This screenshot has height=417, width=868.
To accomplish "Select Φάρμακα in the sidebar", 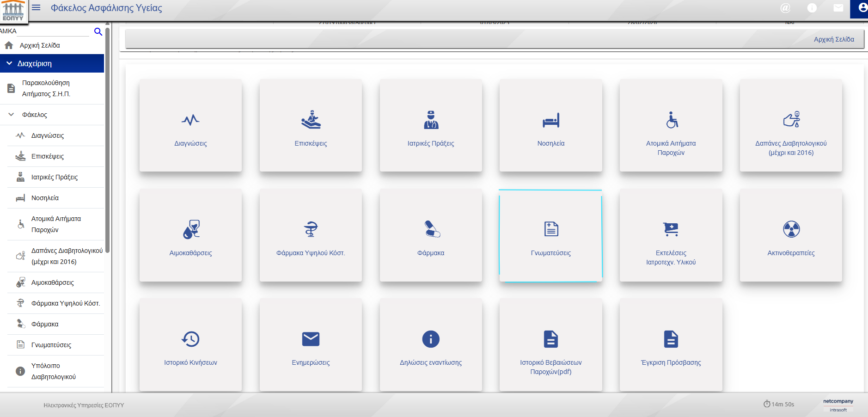I will [55, 324].
